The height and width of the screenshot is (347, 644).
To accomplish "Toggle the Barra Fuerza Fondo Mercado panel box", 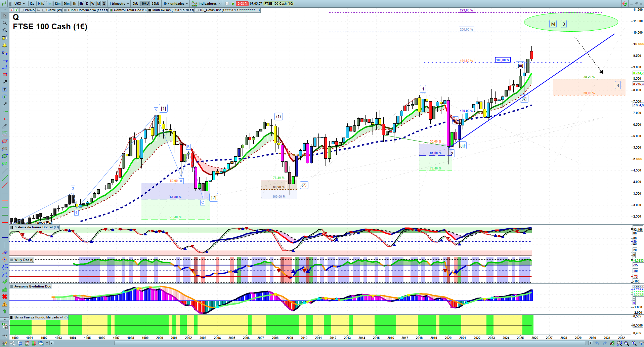I will click(12, 317).
